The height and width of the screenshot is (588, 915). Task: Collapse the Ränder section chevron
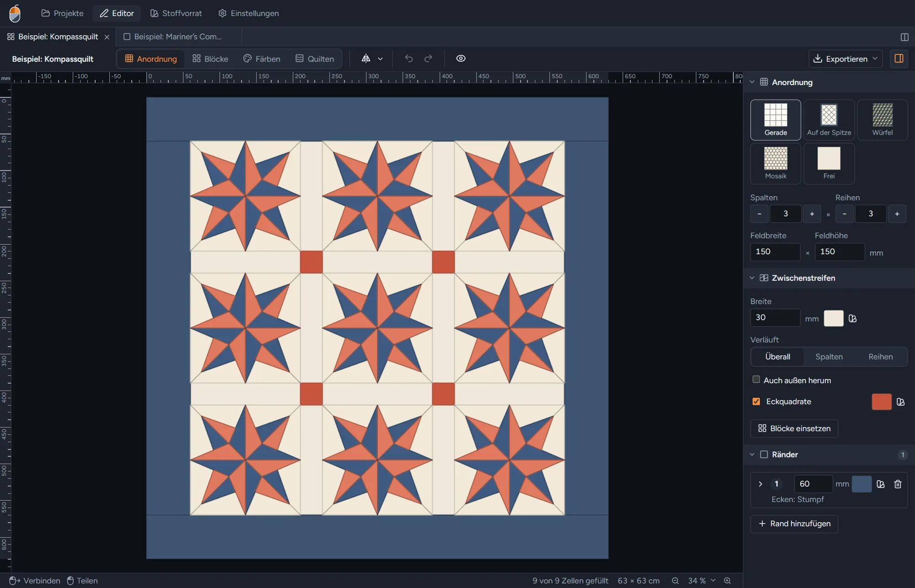[752, 454]
